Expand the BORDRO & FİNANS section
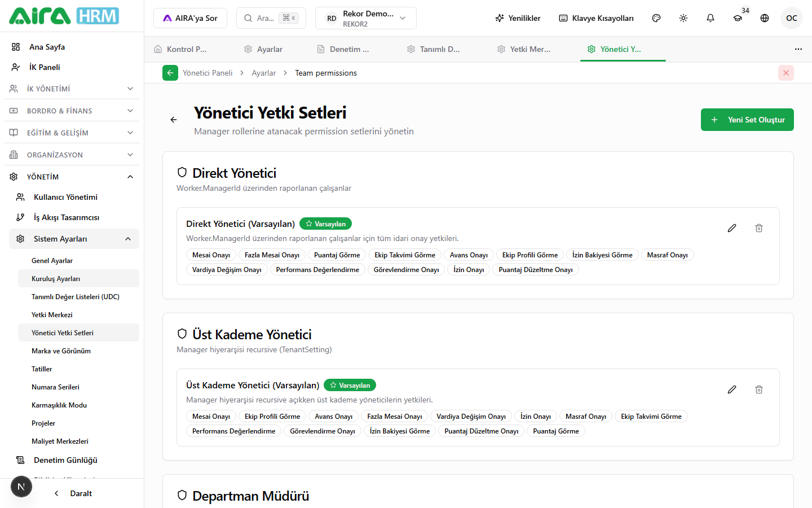Screen dimensions: 812x508 click(x=72, y=111)
